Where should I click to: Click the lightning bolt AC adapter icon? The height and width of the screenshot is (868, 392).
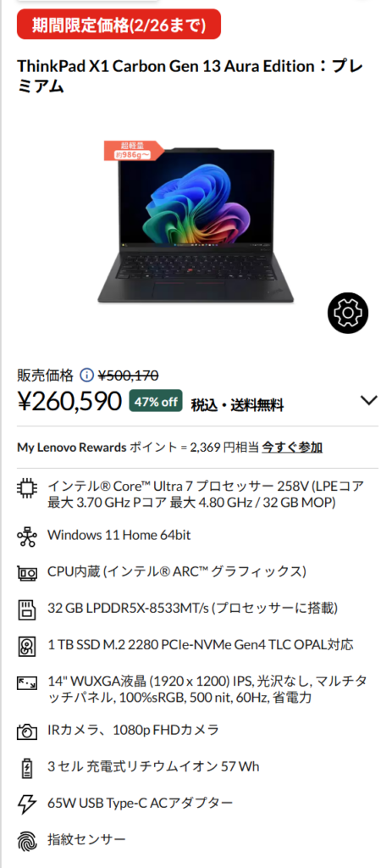[x=26, y=804]
